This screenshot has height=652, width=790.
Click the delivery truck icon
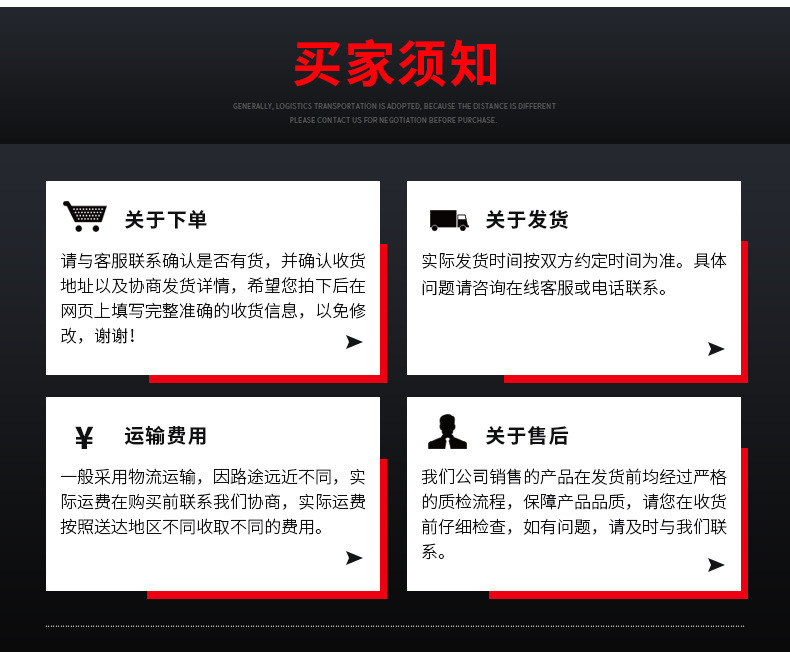pos(449,220)
